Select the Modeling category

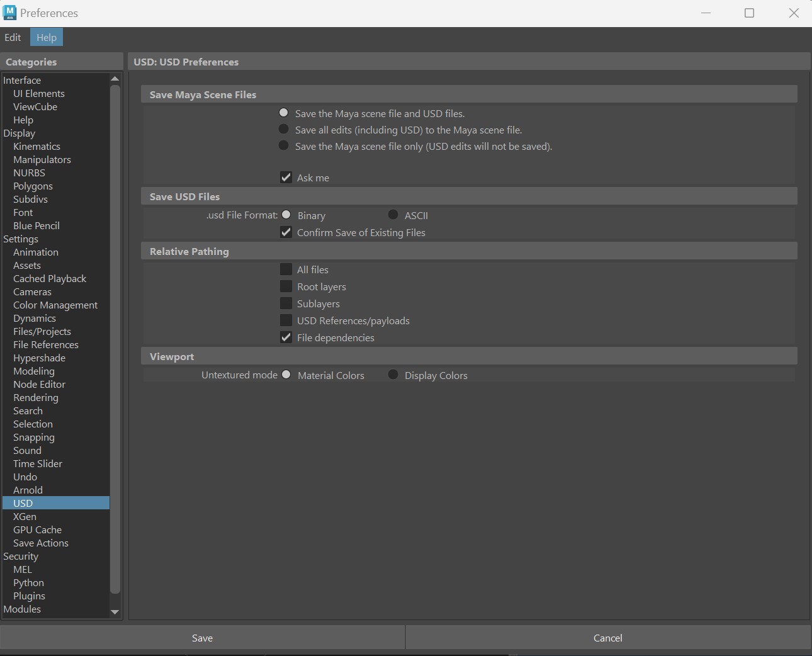(x=34, y=371)
